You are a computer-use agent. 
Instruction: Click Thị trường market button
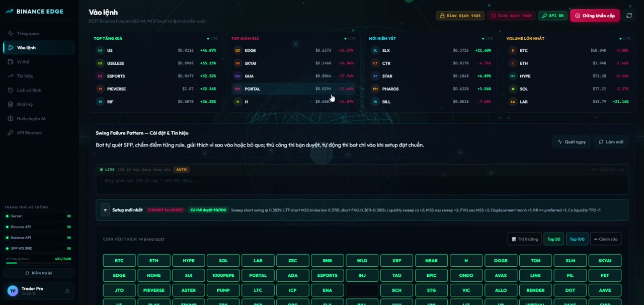point(525,239)
